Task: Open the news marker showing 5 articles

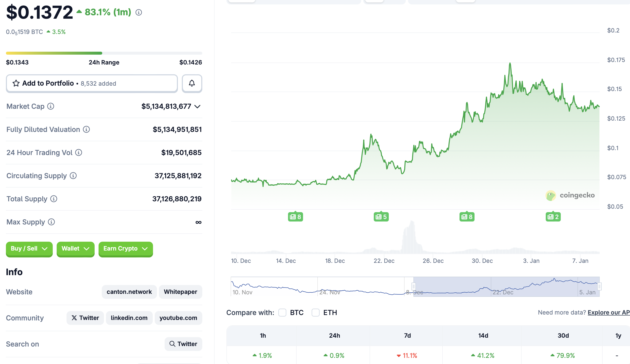Action: (x=381, y=216)
